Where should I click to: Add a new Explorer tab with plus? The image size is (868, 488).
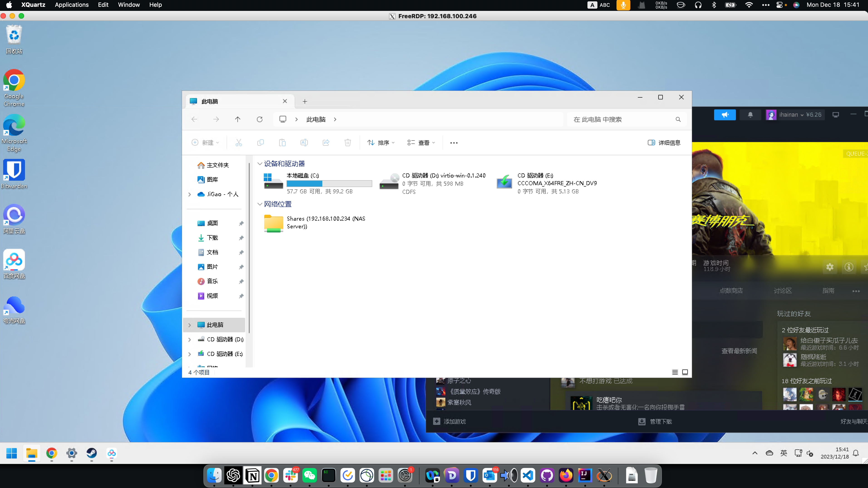pyautogui.click(x=305, y=101)
